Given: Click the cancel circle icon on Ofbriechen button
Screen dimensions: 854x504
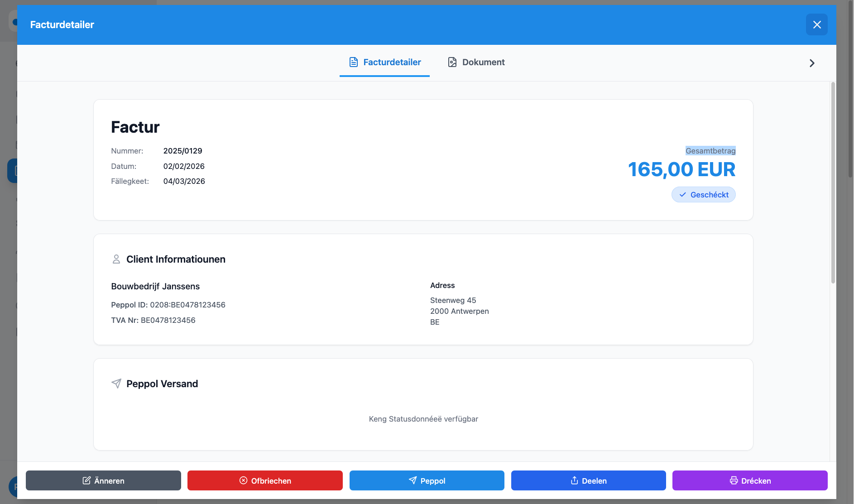Looking at the screenshot, I should [x=243, y=480].
